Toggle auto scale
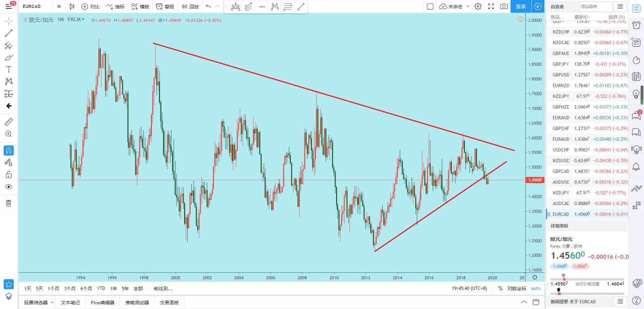Screen dimensions: 644x309 click(x=536, y=288)
